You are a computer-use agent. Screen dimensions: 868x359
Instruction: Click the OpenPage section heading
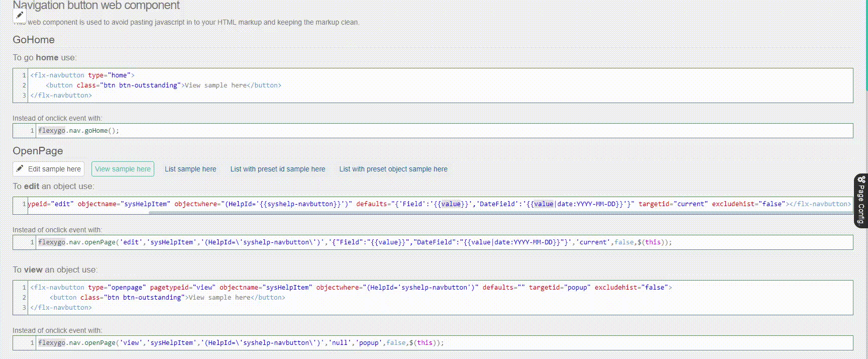(x=38, y=151)
